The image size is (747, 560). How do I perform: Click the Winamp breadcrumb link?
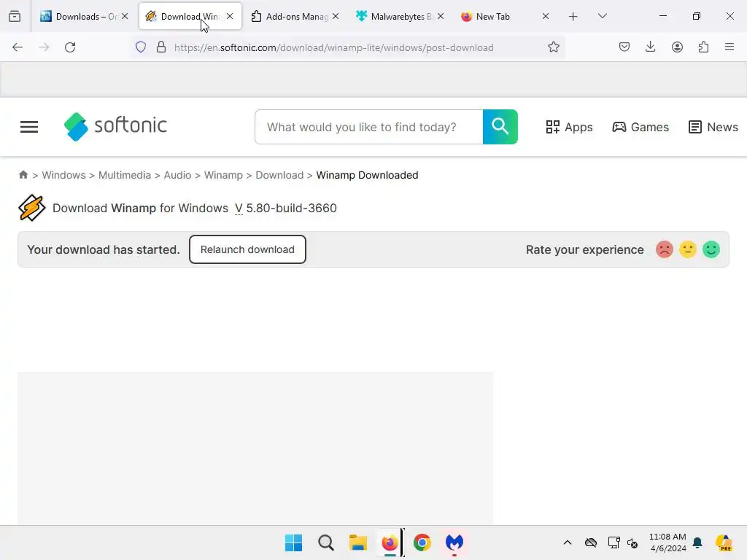tap(223, 175)
